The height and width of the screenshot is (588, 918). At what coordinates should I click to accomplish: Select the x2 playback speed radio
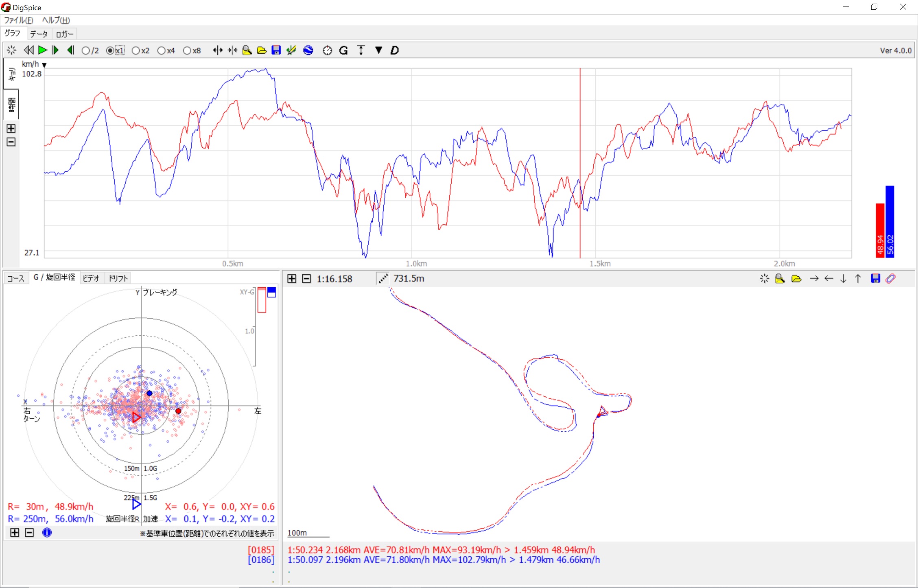click(x=136, y=50)
